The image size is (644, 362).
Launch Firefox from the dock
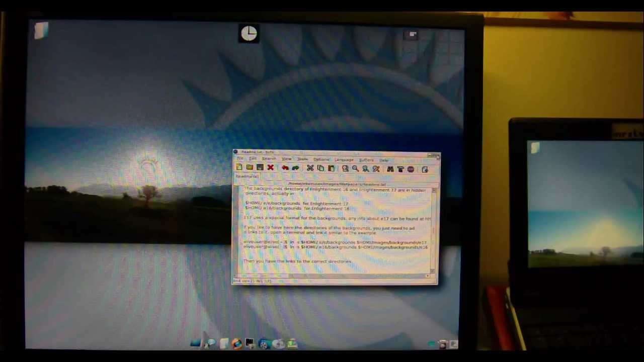[x=236, y=343]
